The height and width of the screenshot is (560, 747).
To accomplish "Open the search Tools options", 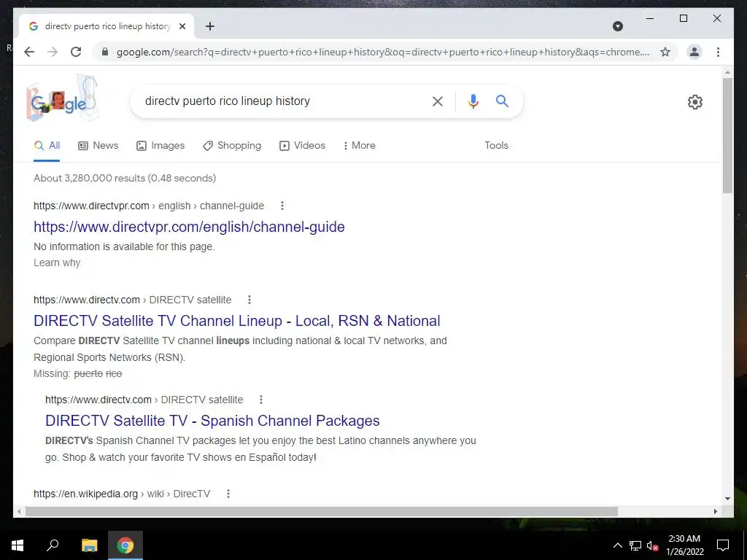I will pyautogui.click(x=496, y=146).
